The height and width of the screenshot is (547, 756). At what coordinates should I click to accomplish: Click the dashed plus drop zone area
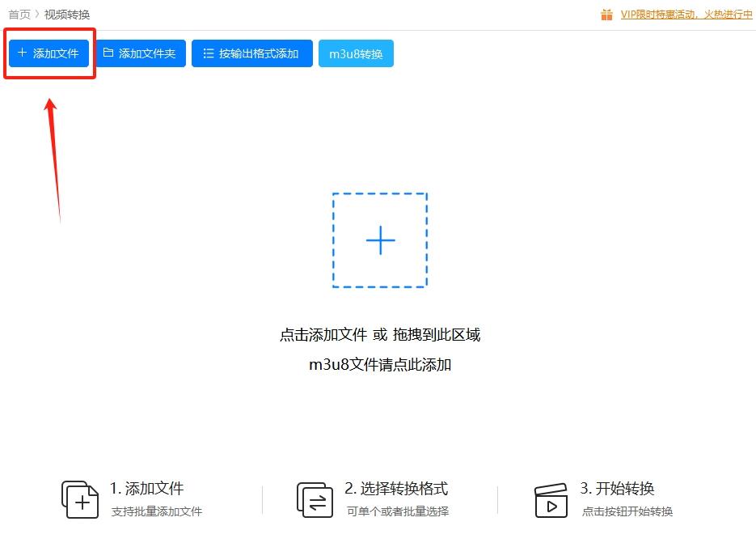point(379,240)
